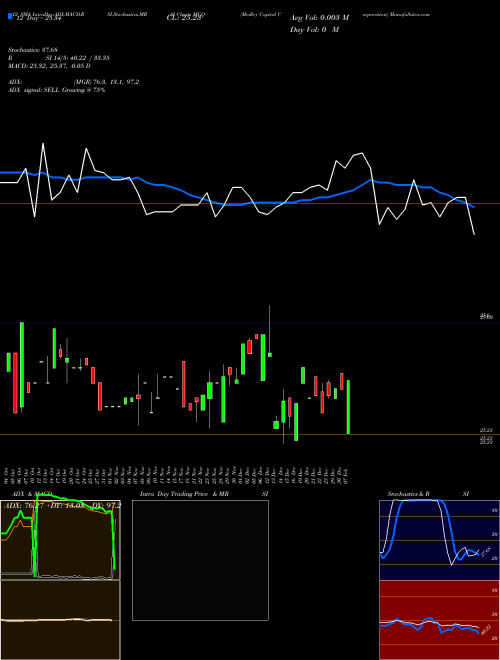Image resolution: width=500 pixels, height=660 pixels.
Task: Click the ManufaSutra.com watermark link at top
Action: click(x=408, y=14)
